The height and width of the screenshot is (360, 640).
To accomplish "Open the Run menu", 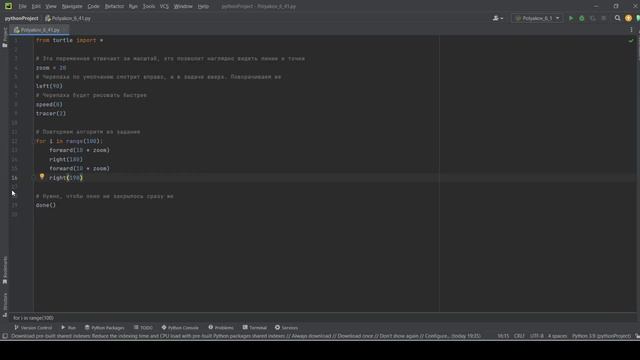I will coord(133,6).
